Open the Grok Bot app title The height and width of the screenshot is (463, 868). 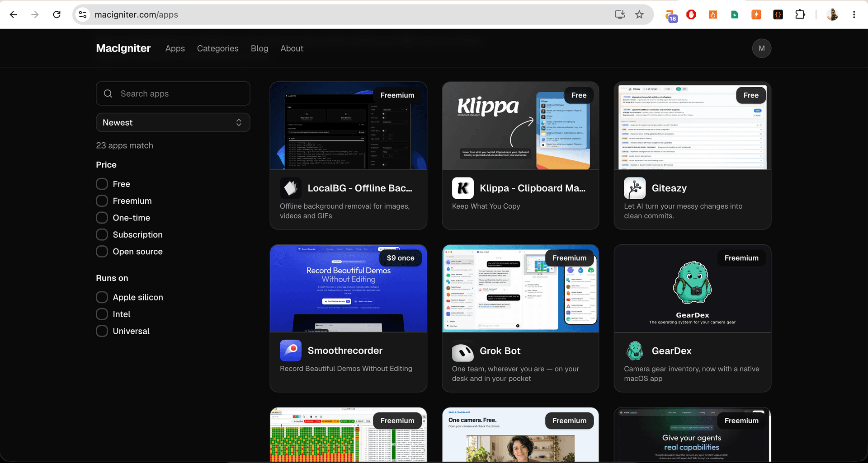pos(500,351)
